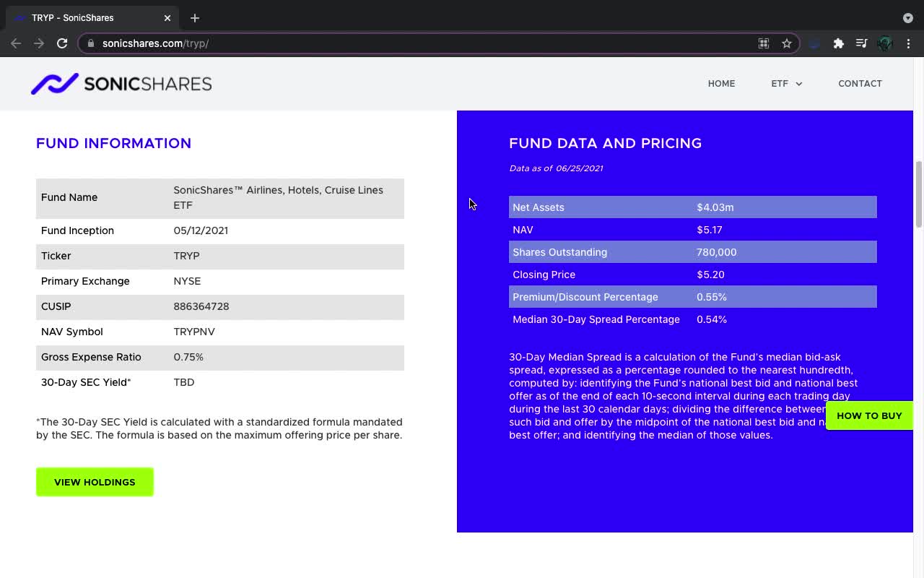Close the TRYP - SonicShares tab

point(167,17)
